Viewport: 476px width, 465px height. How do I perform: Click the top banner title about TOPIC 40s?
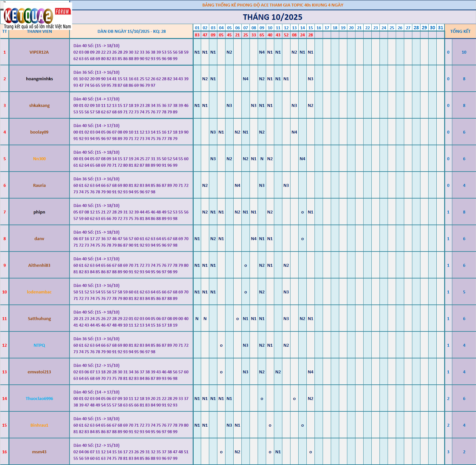273,5
